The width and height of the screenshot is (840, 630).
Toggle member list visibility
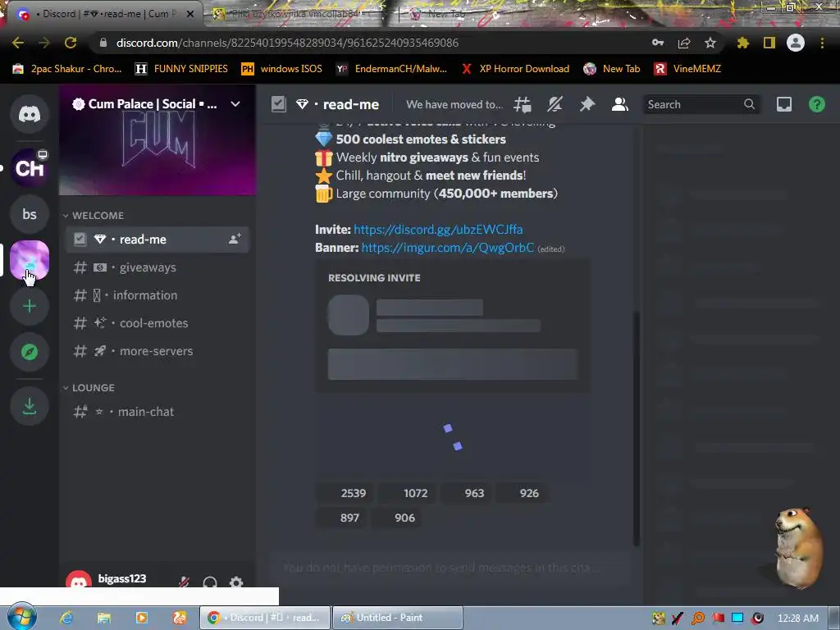click(620, 104)
